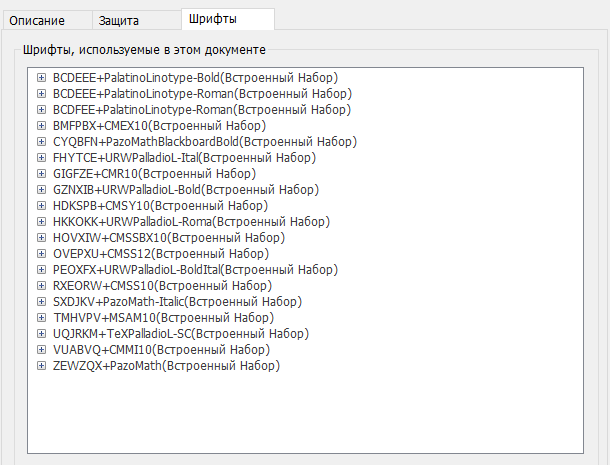
Task: Expand the ZEWZQX+PazoMath font node
Action: point(41,366)
